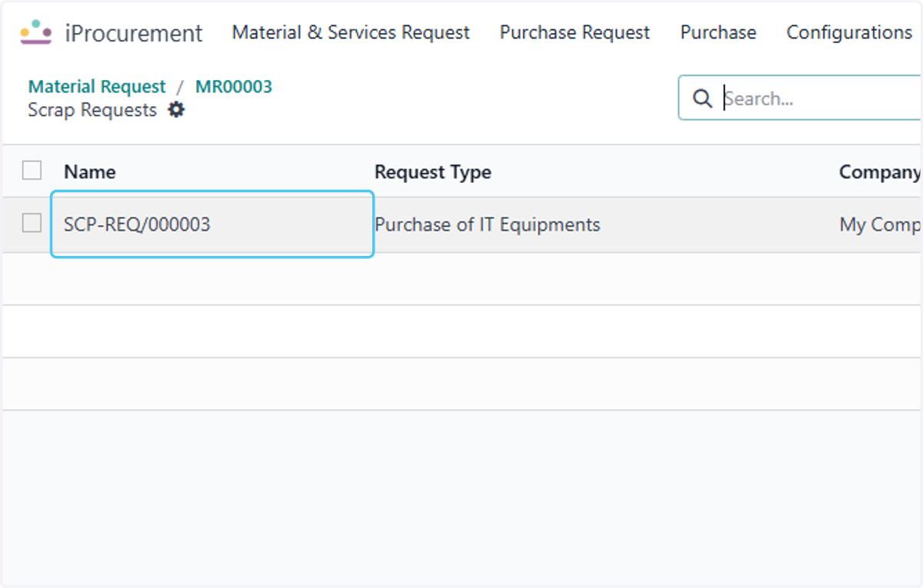Open the SCP-REQ/000003 record
Screen dimensions: 923x588
click(212, 224)
